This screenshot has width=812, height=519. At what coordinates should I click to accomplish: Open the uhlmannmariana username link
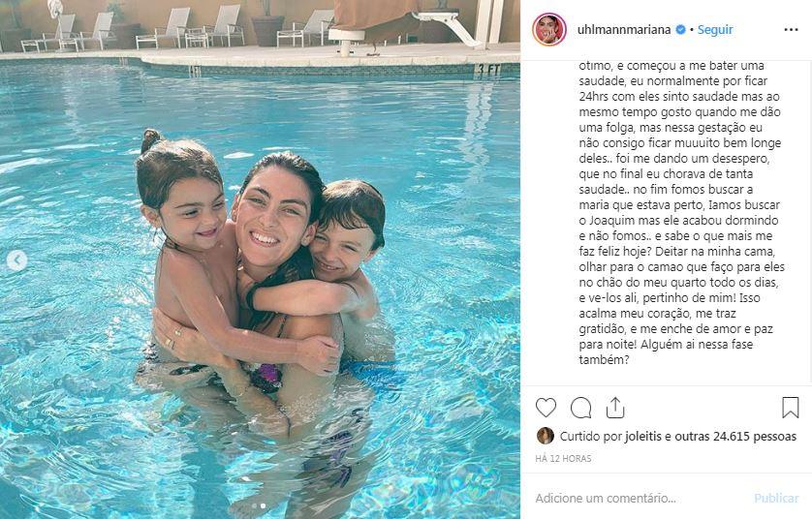(624, 30)
